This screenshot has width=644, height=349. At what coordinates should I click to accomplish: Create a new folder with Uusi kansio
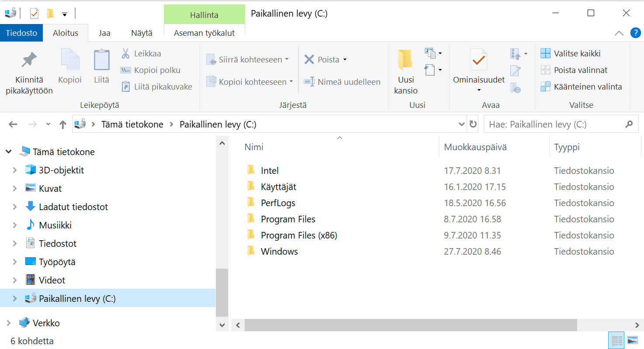pos(406,72)
